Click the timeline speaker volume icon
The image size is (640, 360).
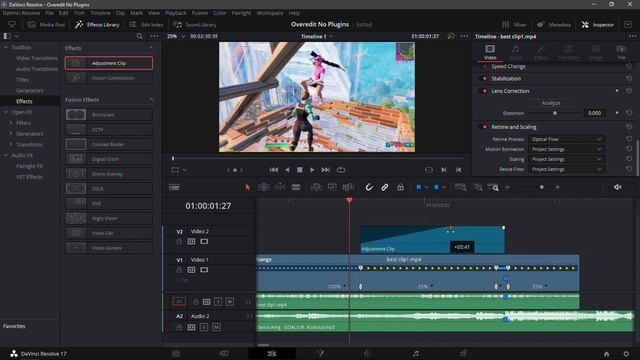(x=618, y=187)
